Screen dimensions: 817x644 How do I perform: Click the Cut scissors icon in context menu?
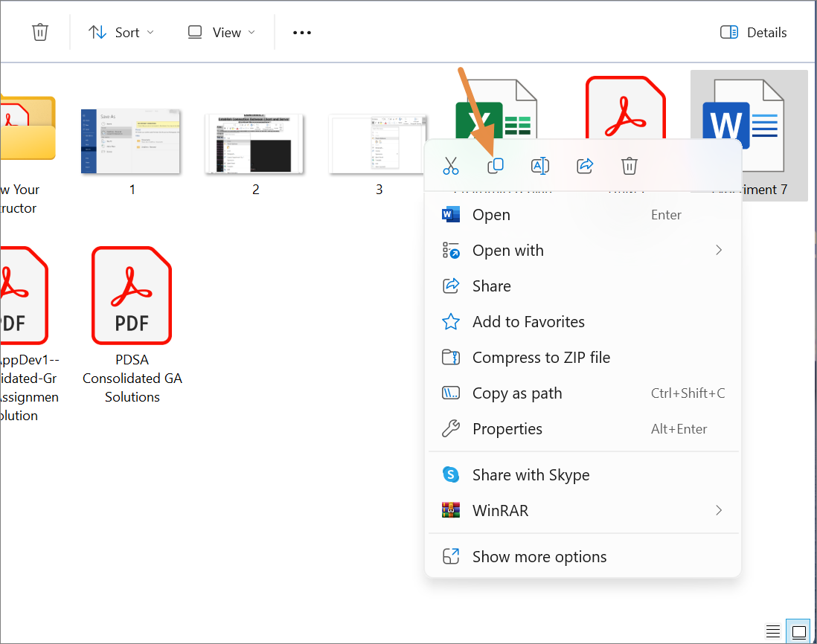(x=451, y=166)
